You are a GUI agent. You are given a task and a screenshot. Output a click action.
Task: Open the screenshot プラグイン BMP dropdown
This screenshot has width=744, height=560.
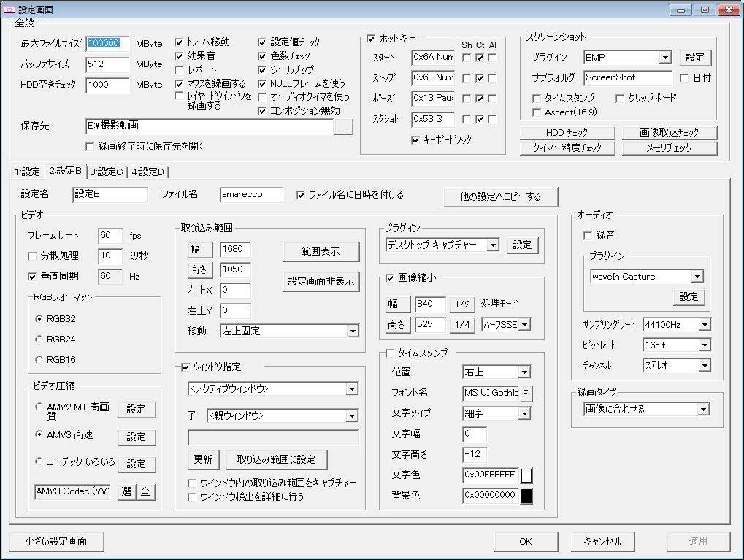(627, 57)
